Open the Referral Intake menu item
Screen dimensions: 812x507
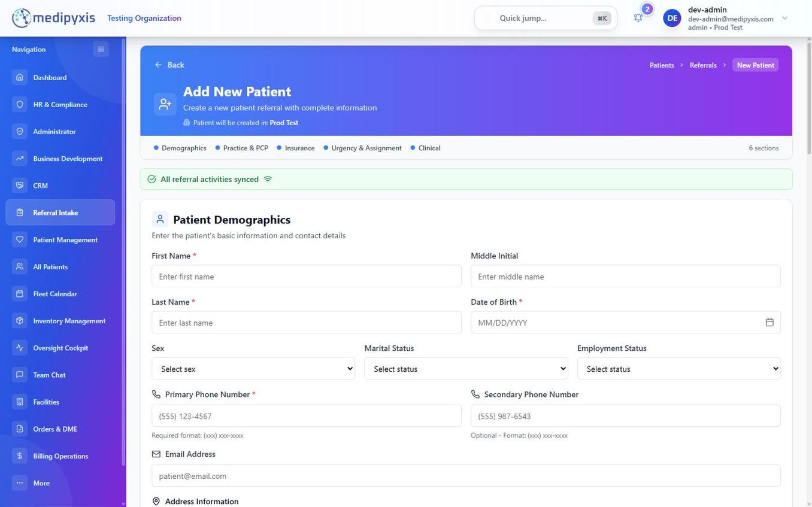coord(60,212)
